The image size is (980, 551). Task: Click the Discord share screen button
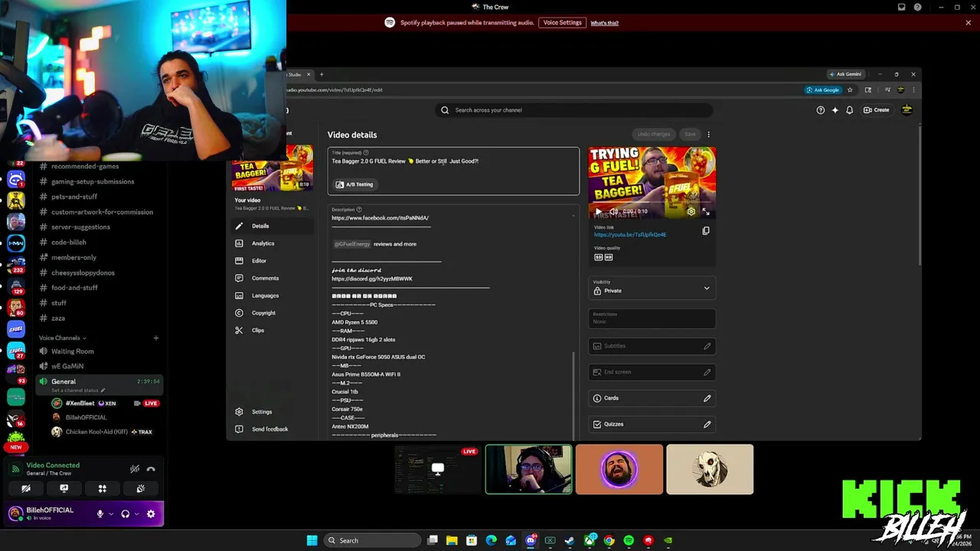pyautogui.click(x=64, y=488)
